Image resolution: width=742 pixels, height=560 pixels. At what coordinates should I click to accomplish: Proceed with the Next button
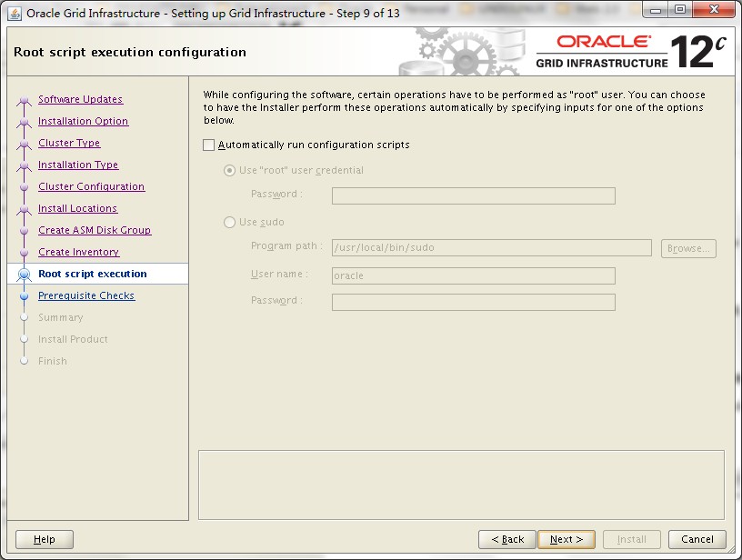tap(566, 539)
